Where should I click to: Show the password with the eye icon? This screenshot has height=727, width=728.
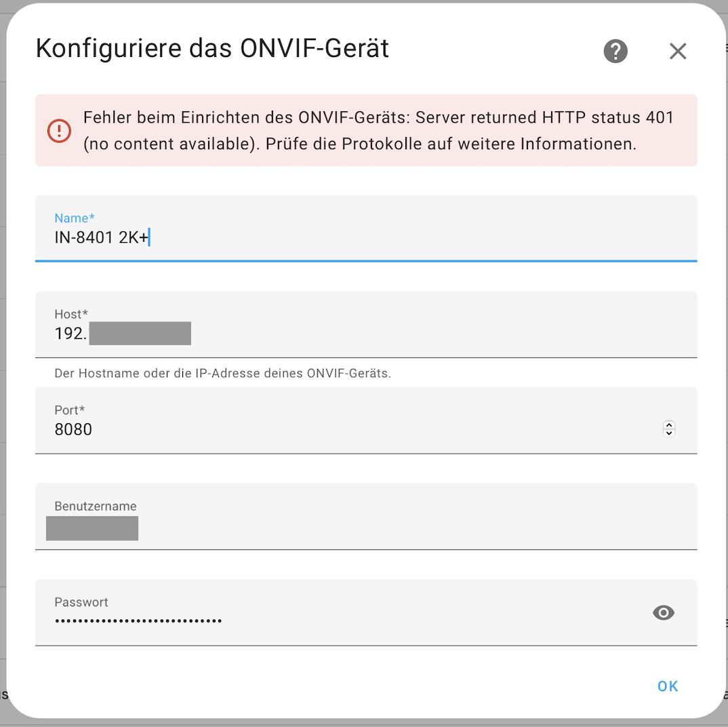663,612
